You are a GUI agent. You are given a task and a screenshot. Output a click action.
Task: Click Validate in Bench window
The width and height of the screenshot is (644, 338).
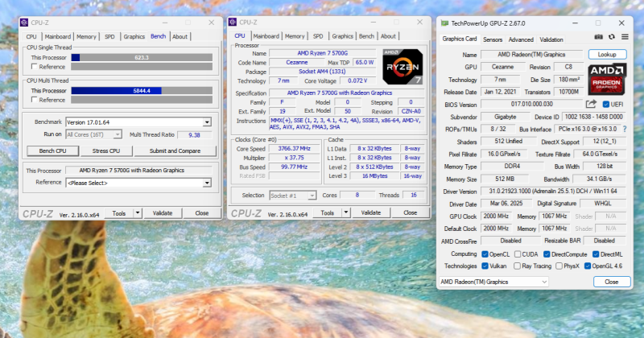(163, 213)
